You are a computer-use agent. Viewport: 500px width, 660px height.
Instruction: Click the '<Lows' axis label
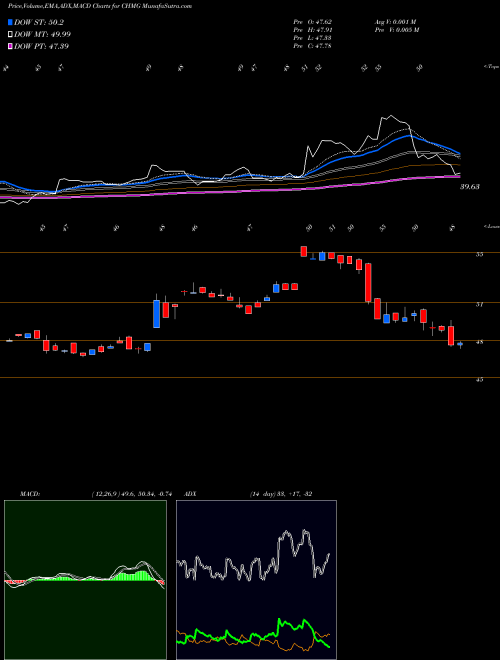click(x=492, y=226)
